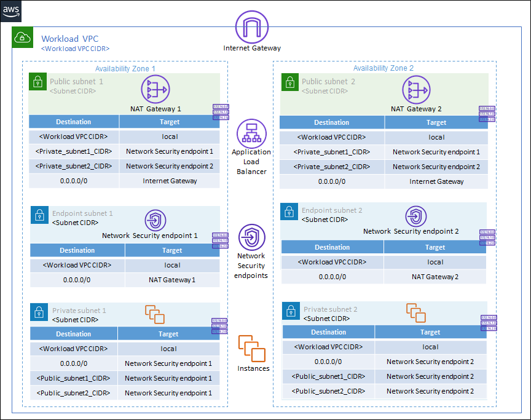Select the NAT Gateway 1 icon

(x=155, y=90)
